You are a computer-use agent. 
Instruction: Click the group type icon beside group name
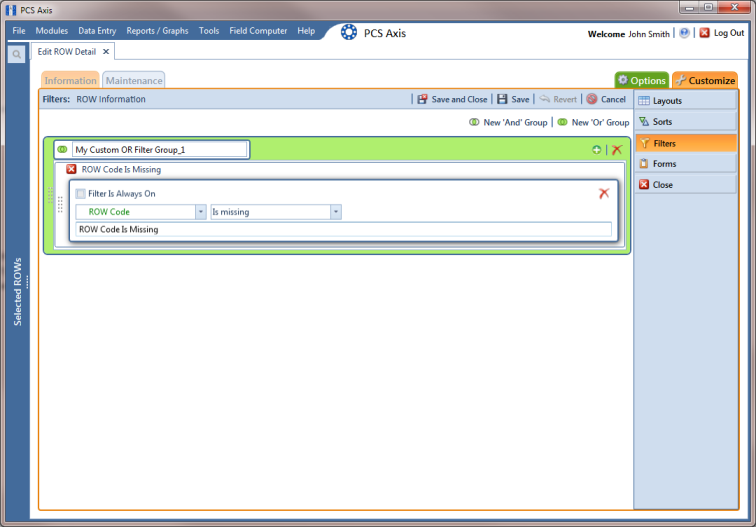pyautogui.click(x=62, y=149)
